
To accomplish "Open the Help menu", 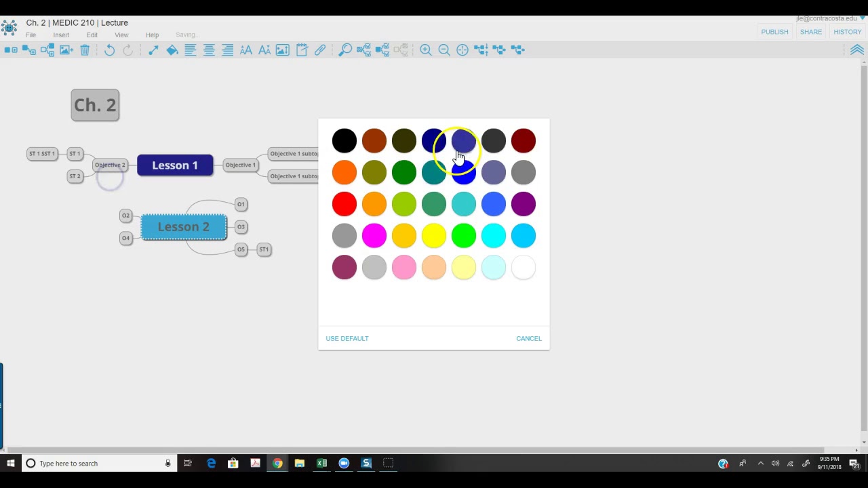I will pos(152,35).
